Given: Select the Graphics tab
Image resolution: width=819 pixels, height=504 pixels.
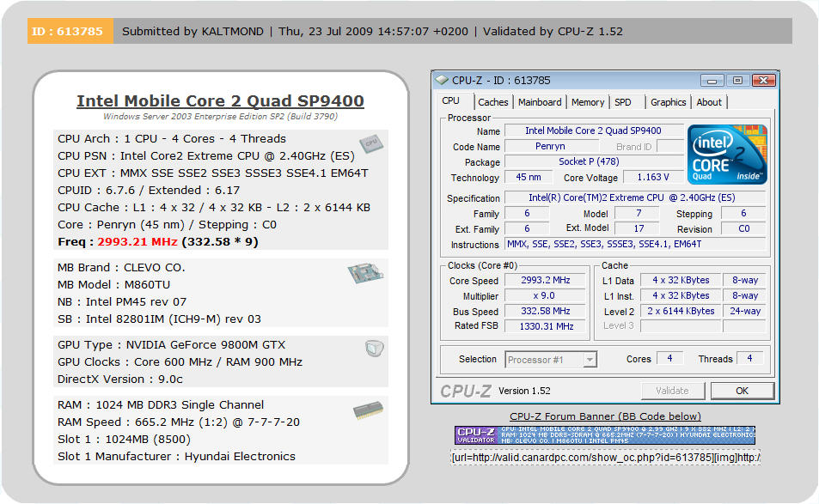Looking at the screenshot, I should pos(668,102).
